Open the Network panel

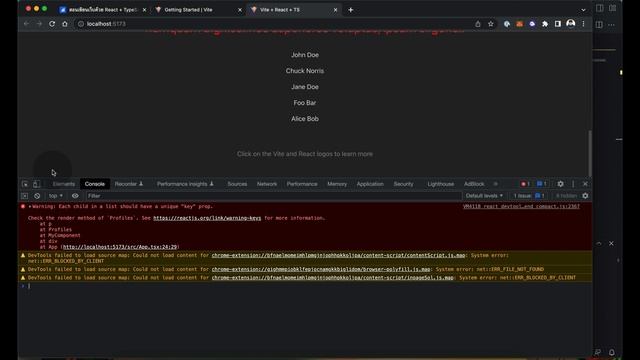point(267,184)
